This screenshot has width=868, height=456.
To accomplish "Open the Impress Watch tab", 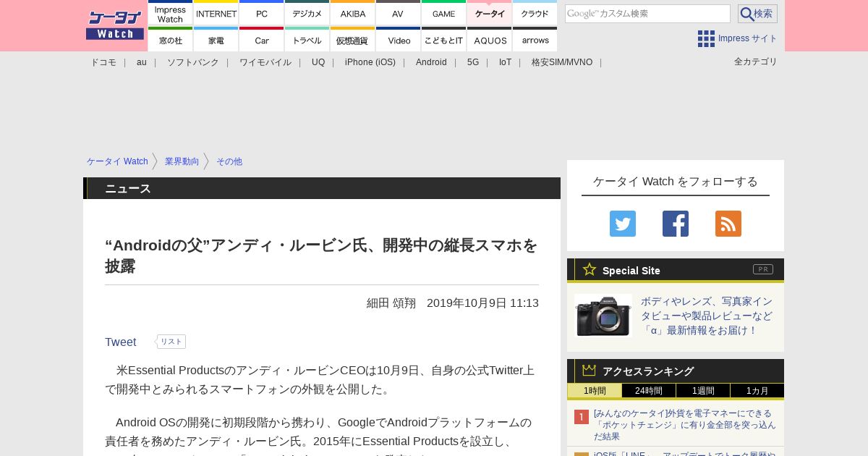I will tap(171, 13).
